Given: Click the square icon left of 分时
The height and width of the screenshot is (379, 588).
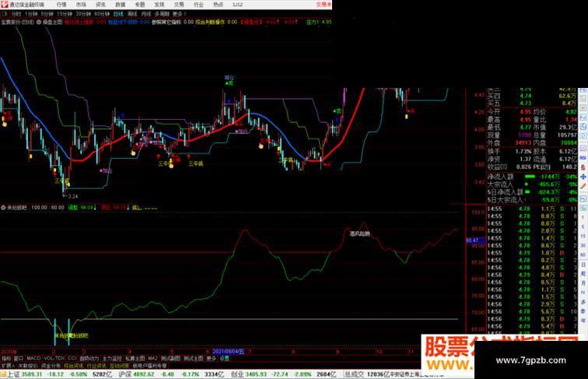Looking at the screenshot, I should [x=5, y=14].
